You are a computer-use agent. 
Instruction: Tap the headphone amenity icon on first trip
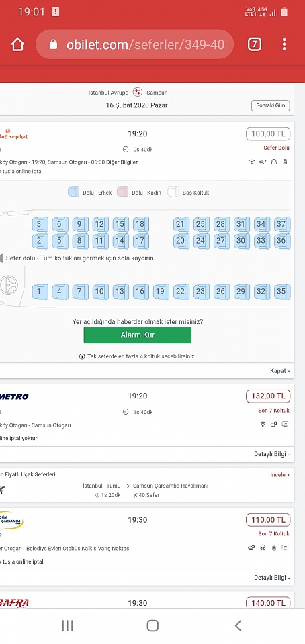(x=274, y=162)
